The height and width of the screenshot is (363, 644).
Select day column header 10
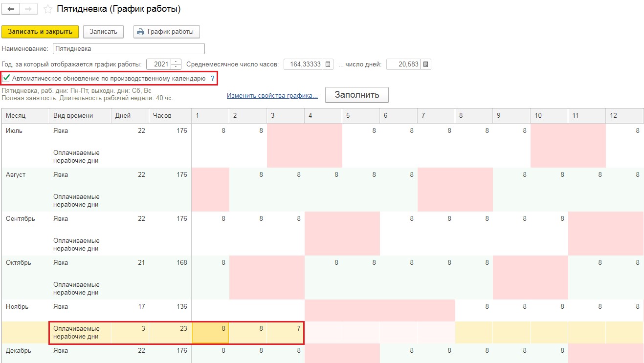tap(549, 116)
